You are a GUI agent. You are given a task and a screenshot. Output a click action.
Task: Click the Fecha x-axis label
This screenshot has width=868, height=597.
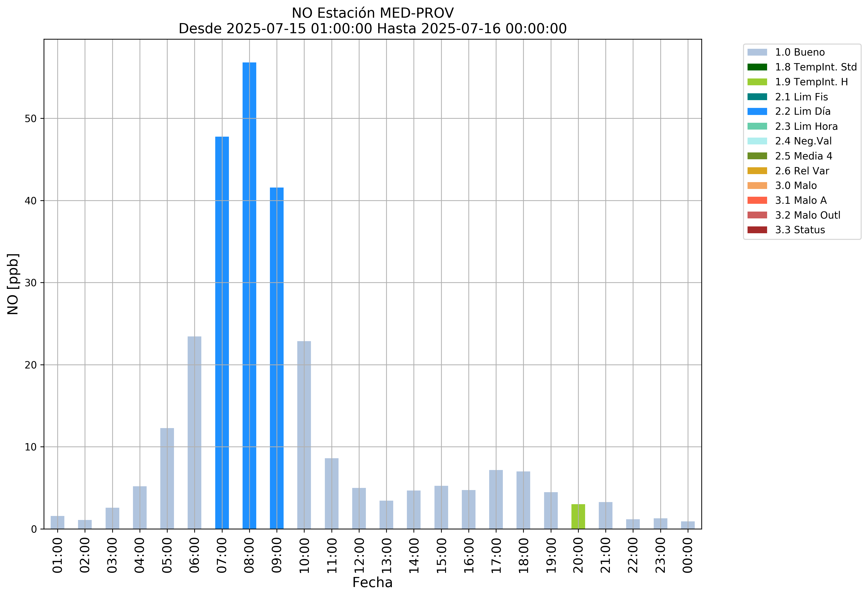(372, 582)
